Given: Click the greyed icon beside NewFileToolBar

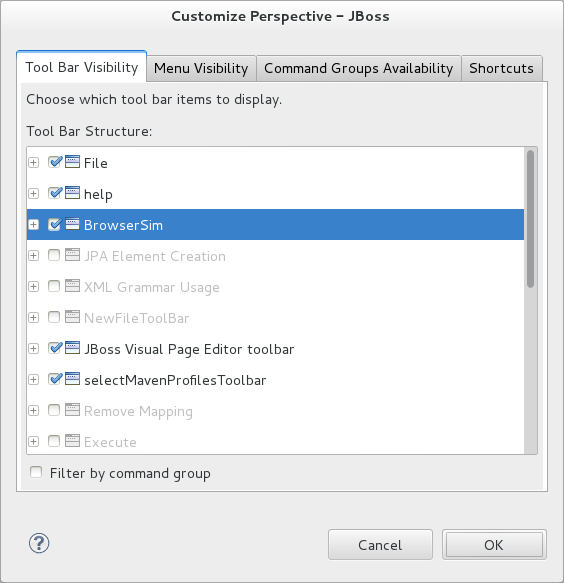Looking at the screenshot, I should click(x=72, y=317).
